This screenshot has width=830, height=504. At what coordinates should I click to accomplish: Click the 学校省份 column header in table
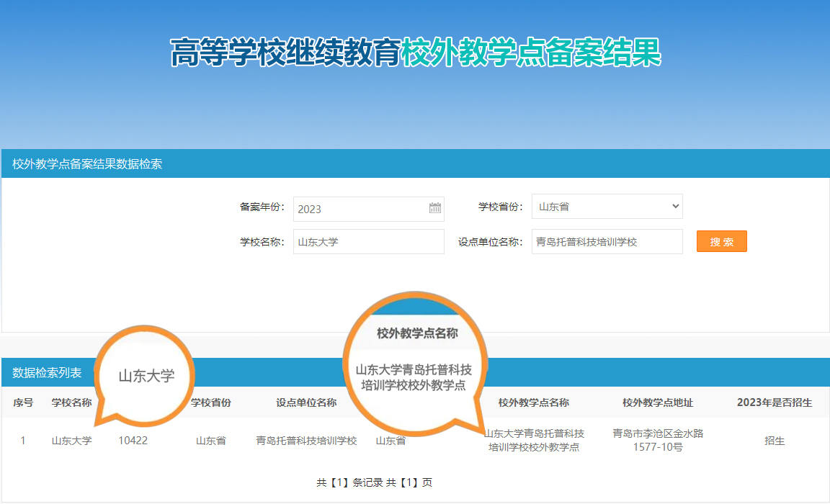(x=211, y=403)
